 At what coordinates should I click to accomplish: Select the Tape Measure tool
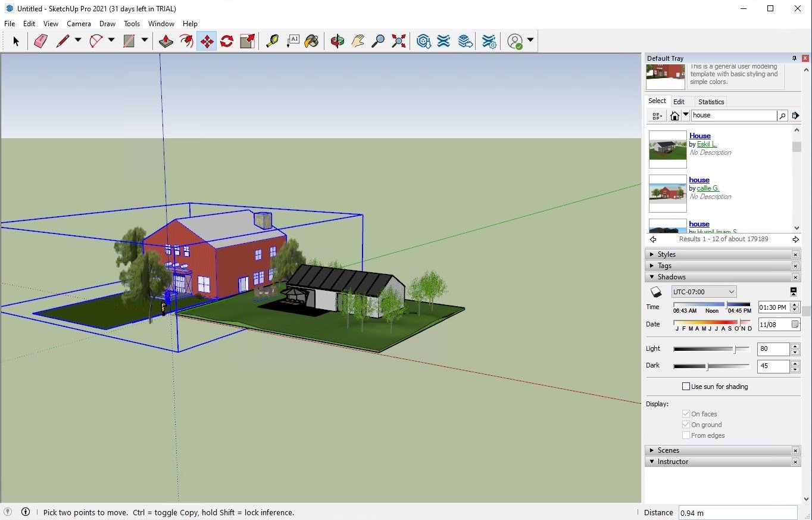(272, 41)
